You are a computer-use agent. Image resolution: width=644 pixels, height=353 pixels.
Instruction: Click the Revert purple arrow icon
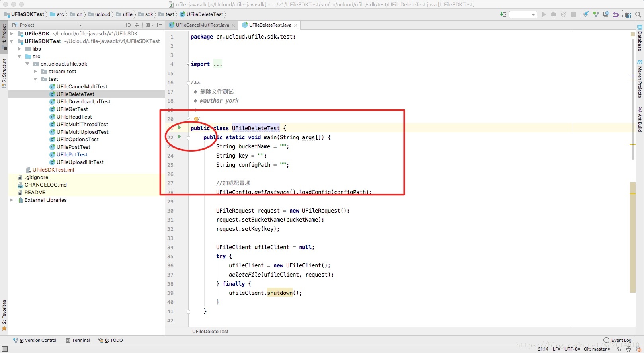[616, 14]
